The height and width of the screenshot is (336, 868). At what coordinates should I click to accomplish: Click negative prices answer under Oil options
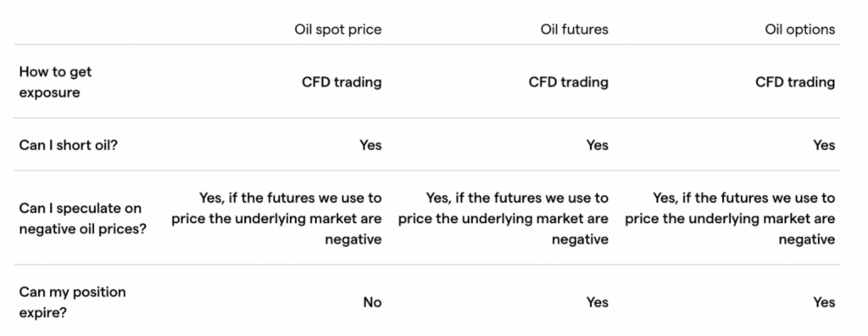point(730,218)
